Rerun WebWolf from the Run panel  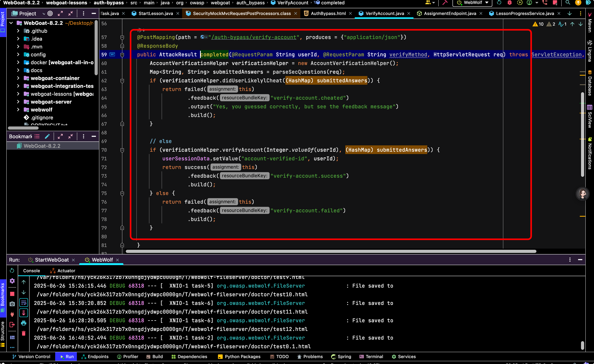[12, 270]
